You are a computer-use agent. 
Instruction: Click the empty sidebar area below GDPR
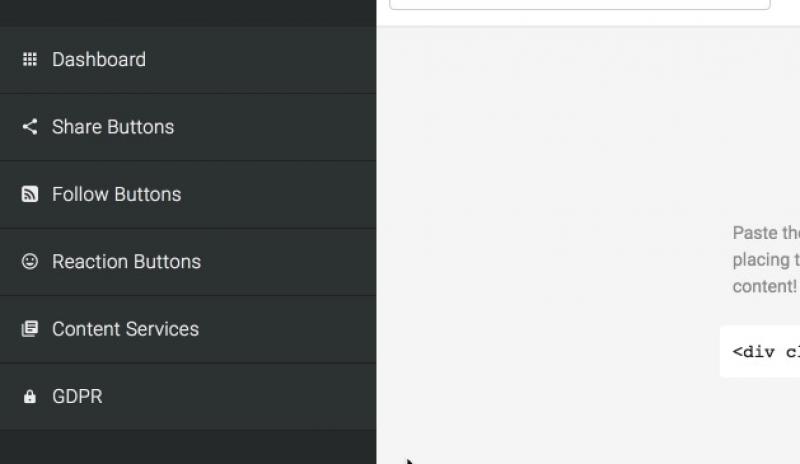coord(188,447)
